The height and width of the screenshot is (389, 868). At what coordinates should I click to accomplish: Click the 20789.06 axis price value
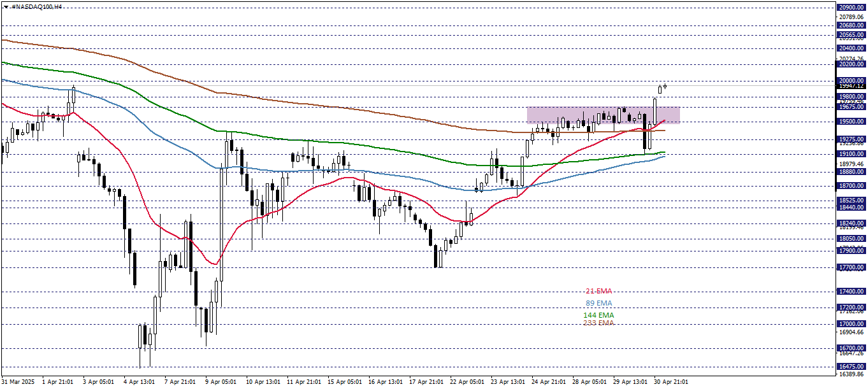click(x=851, y=17)
